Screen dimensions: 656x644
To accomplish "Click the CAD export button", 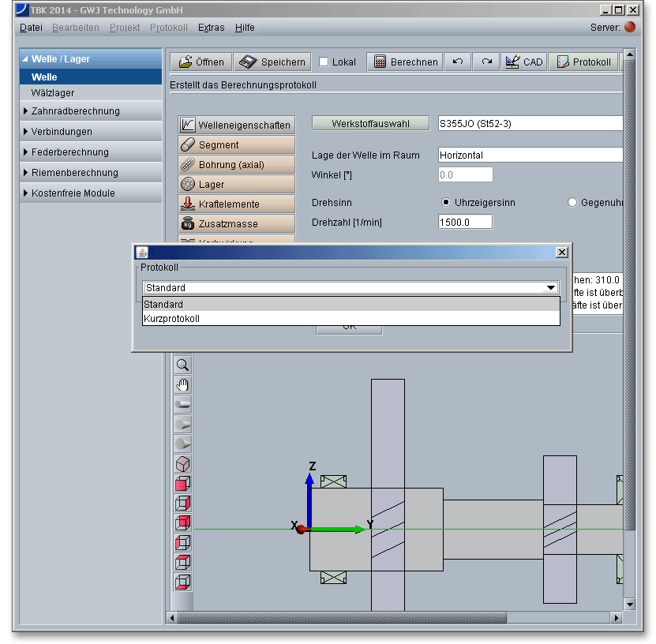I will [524, 62].
